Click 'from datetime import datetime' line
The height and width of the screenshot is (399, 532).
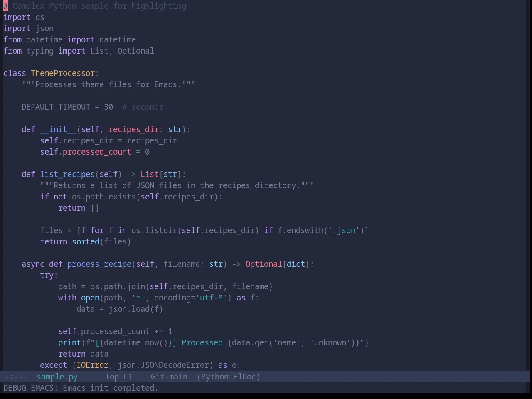click(69, 39)
